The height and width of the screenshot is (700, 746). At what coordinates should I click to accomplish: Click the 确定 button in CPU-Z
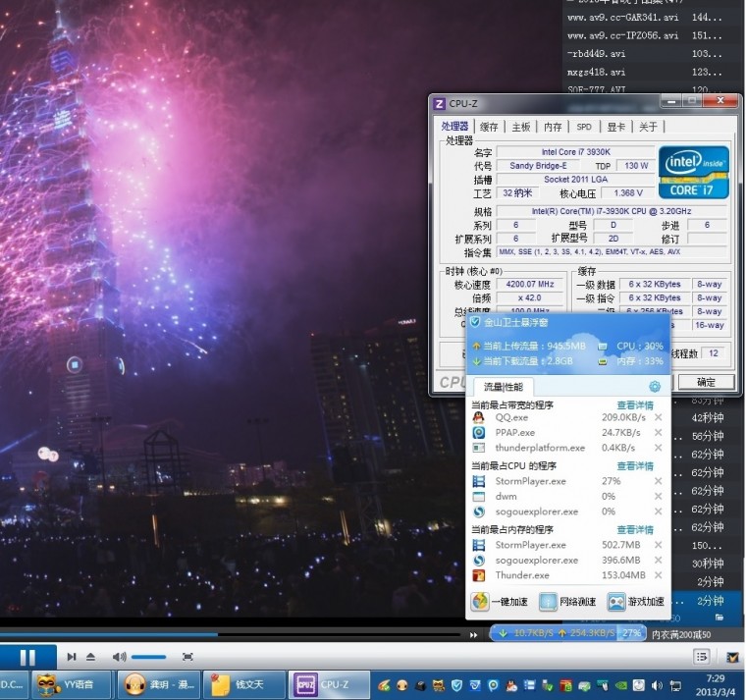point(706,382)
